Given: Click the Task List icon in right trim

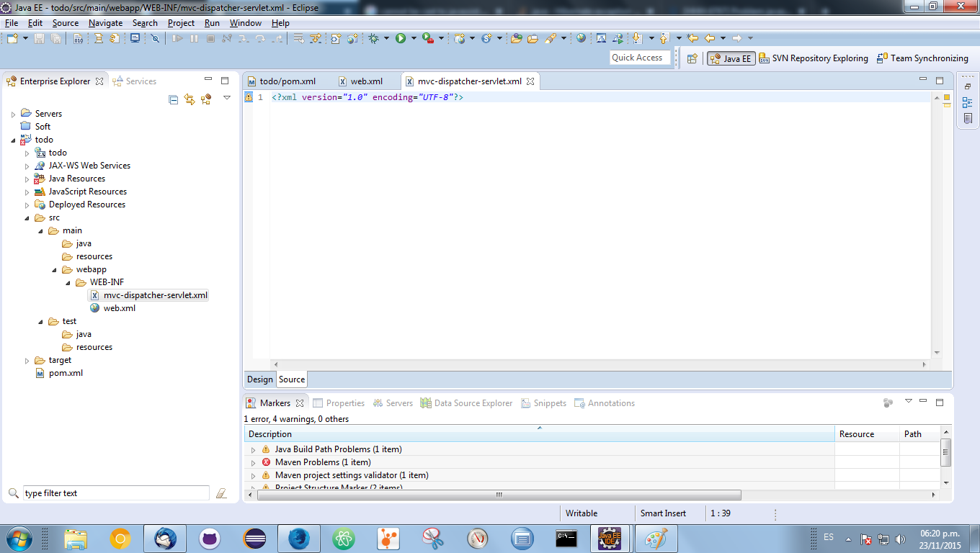Looking at the screenshot, I should click(x=967, y=118).
